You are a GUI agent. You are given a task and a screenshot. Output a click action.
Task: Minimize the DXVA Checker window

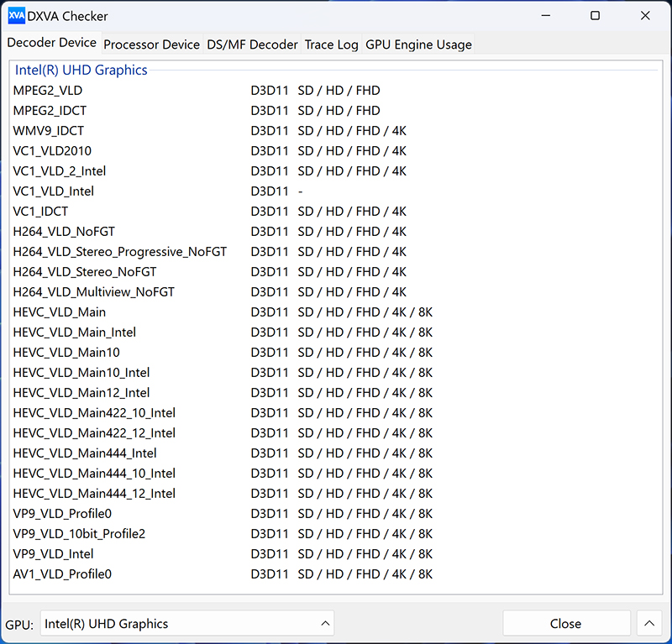tap(545, 16)
